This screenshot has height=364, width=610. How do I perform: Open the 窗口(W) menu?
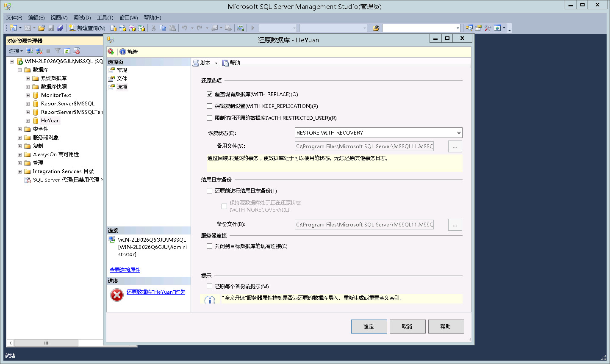tap(129, 17)
